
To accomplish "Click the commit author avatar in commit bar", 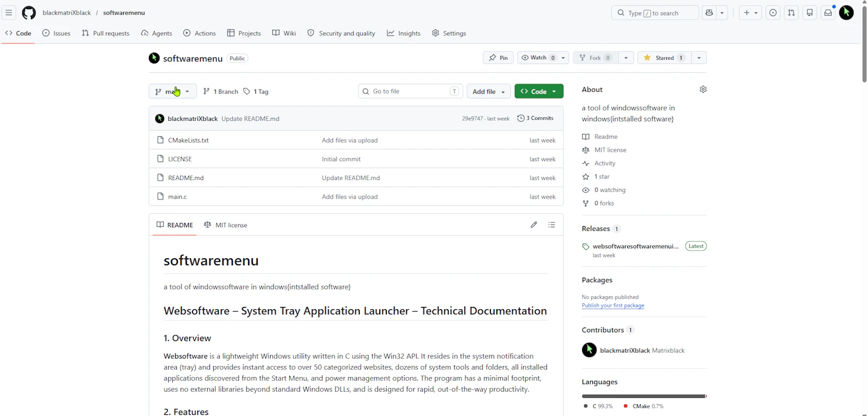I will [x=159, y=119].
